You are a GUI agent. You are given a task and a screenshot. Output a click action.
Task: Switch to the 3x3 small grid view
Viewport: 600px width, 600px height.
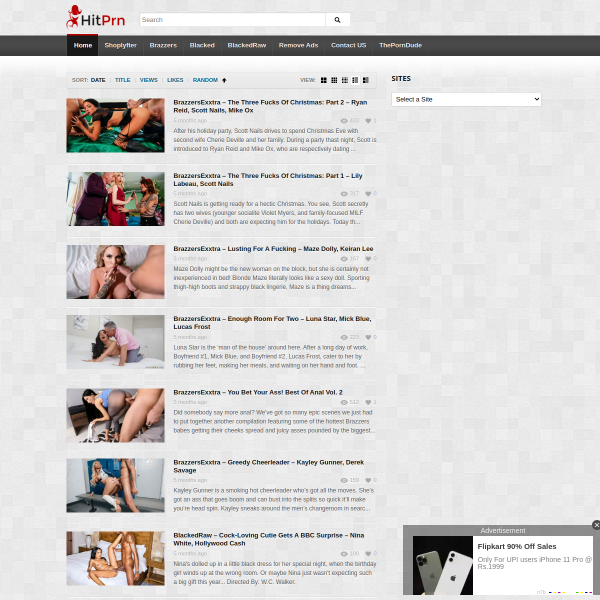click(334, 80)
